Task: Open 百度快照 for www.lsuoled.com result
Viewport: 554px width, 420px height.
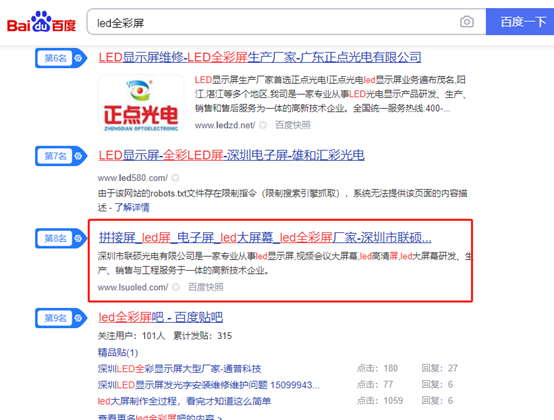Action: coord(206,287)
